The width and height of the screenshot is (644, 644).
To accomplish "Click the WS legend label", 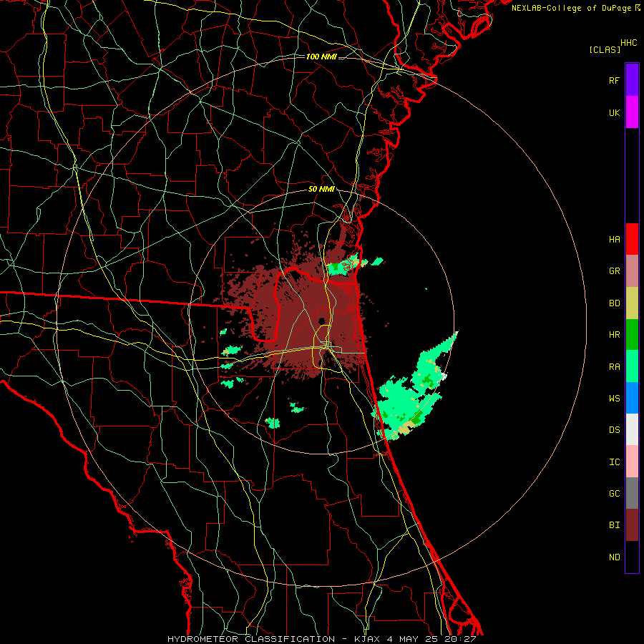I will pos(614,399).
